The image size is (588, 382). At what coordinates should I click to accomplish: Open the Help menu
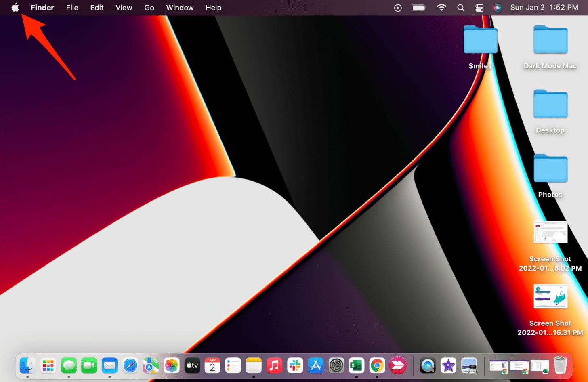pos(214,8)
